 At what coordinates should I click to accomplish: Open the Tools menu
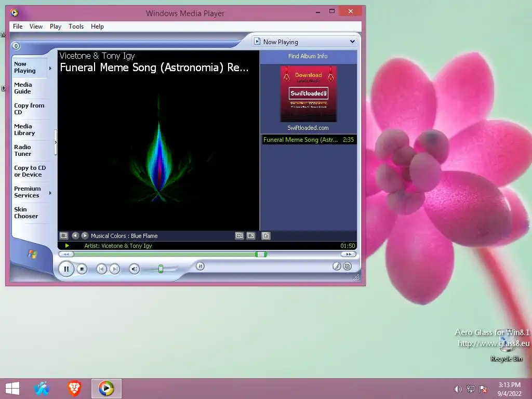76,26
